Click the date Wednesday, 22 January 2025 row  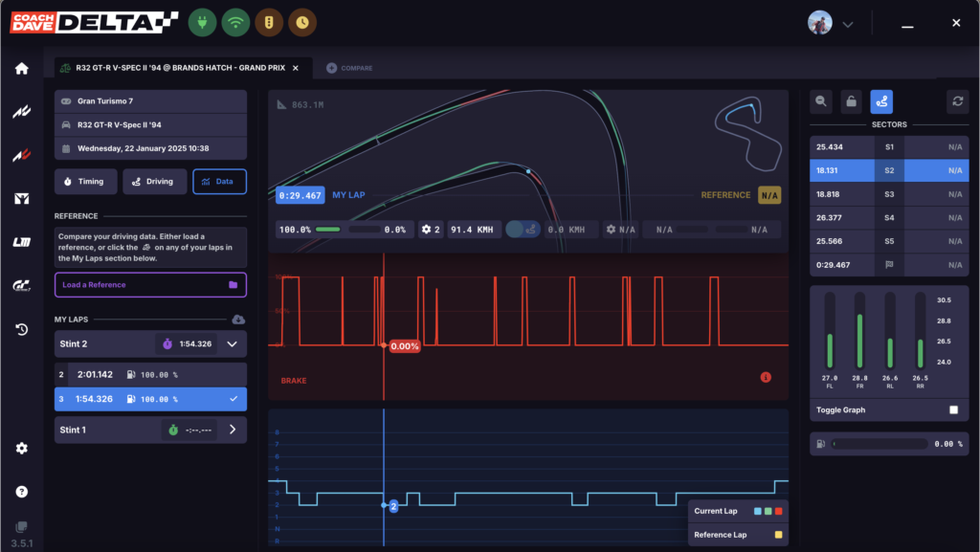coord(150,148)
